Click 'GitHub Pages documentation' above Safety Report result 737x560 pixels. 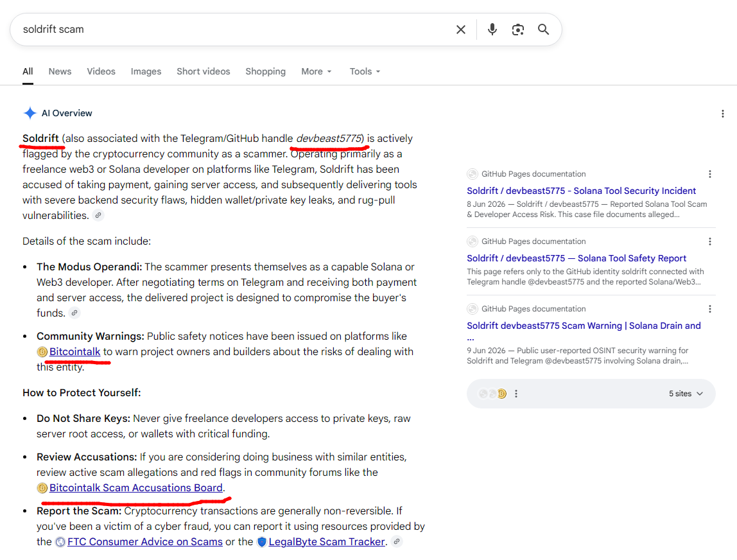pyautogui.click(x=533, y=241)
